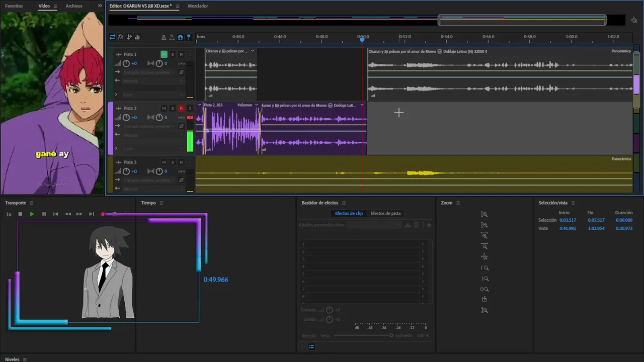The width and height of the screenshot is (644, 362).
Task: Pause playback in the Transporte panel
Action: [44, 214]
